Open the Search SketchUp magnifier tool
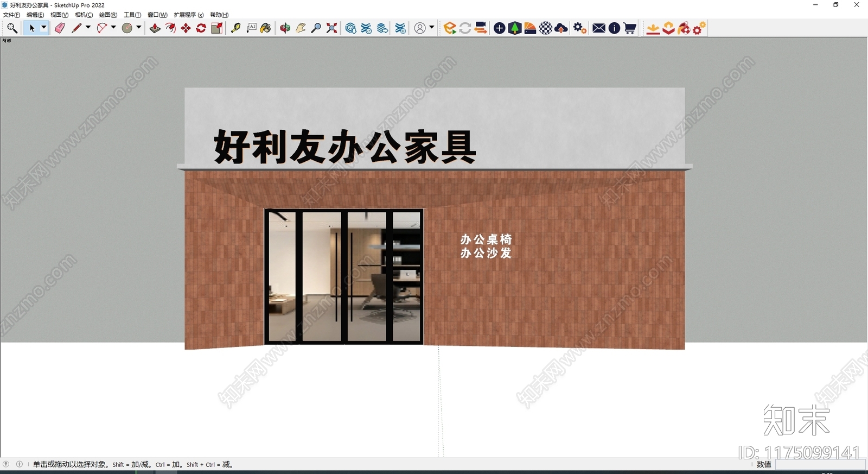Screen dimensions: 868x474 [x=12, y=28]
